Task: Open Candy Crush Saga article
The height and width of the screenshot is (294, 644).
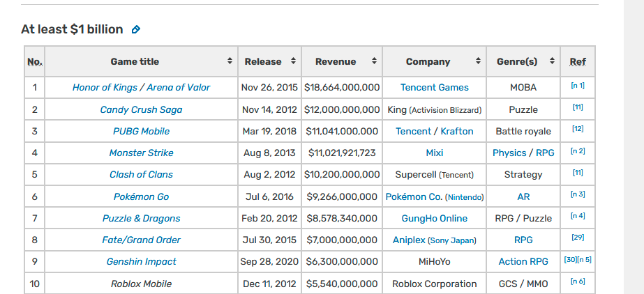Action: tap(141, 109)
